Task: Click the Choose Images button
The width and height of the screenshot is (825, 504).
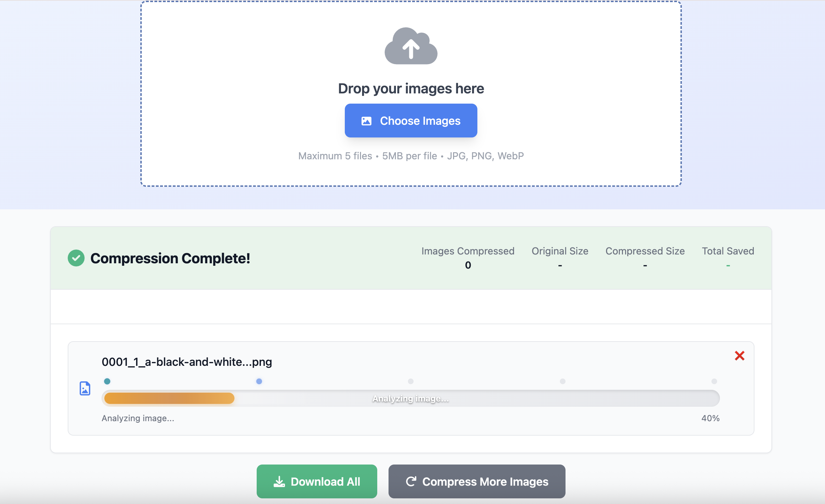Action: pyautogui.click(x=411, y=121)
